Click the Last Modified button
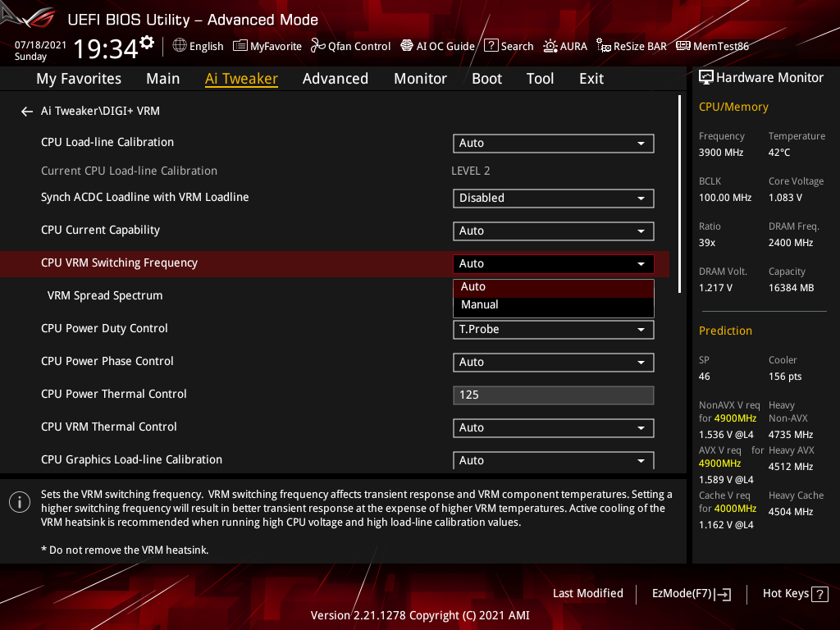 [x=587, y=593]
